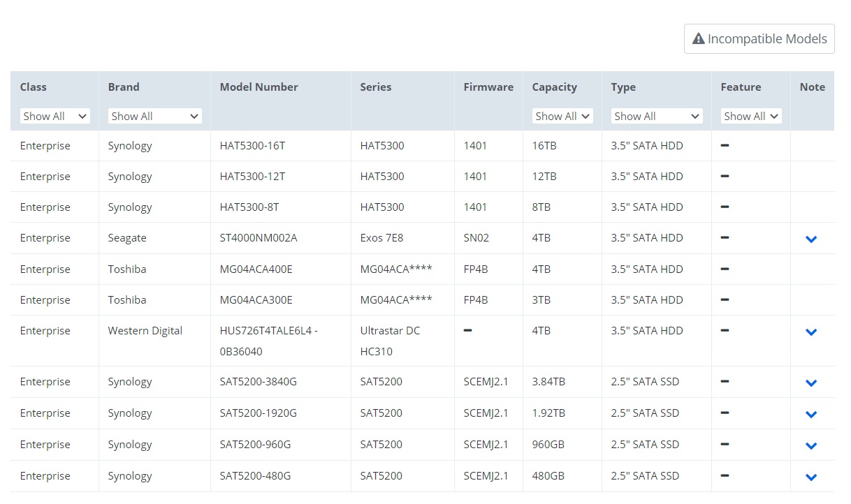The height and width of the screenshot is (504, 851).
Task: Click the 1.92TB capacity cell
Action: tap(548, 413)
